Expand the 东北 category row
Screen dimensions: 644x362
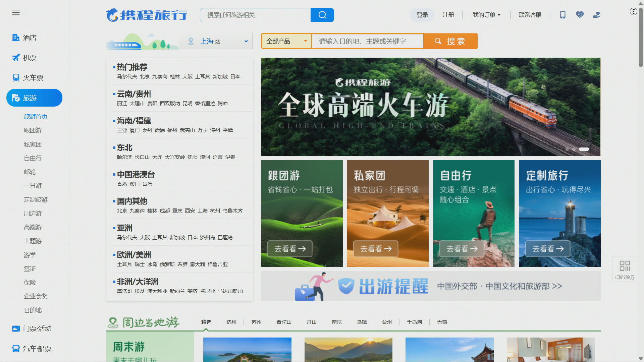click(x=179, y=152)
